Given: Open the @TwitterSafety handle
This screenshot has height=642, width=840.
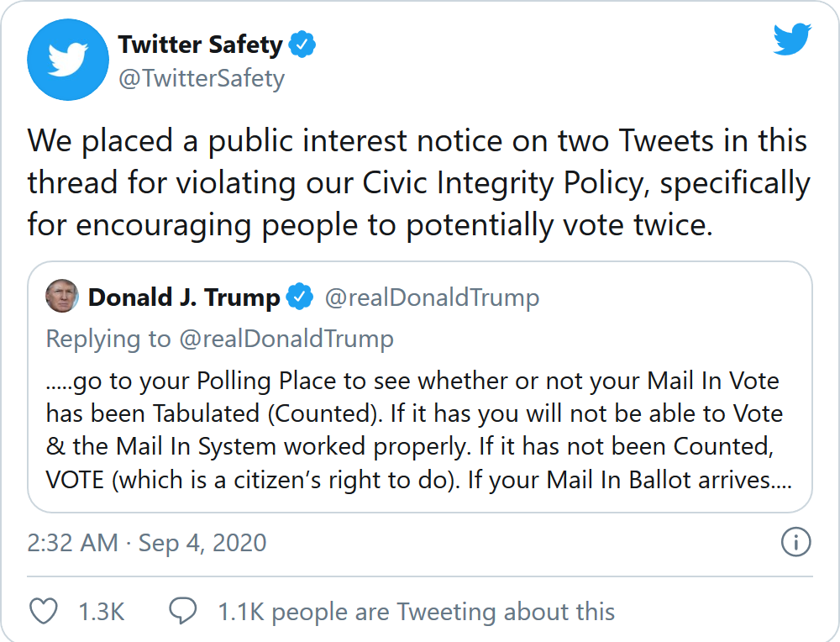Looking at the screenshot, I should point(202,79).
